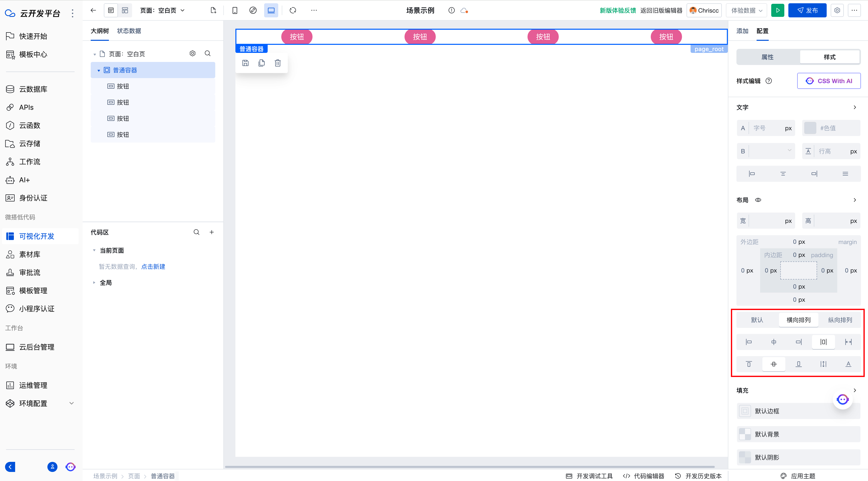868x481 pixels.
Task: Click the refresh icon in toolbar
Action: tap(293, 10)
